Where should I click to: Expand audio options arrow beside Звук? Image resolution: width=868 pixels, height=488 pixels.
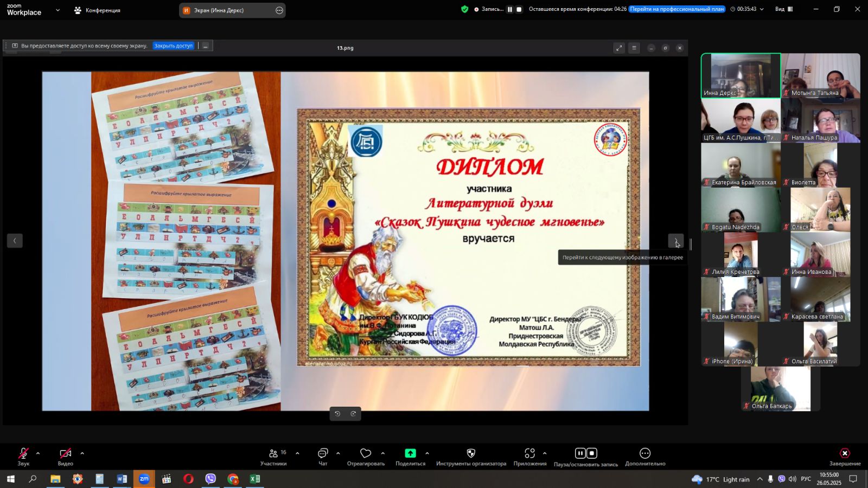(38, 453)
